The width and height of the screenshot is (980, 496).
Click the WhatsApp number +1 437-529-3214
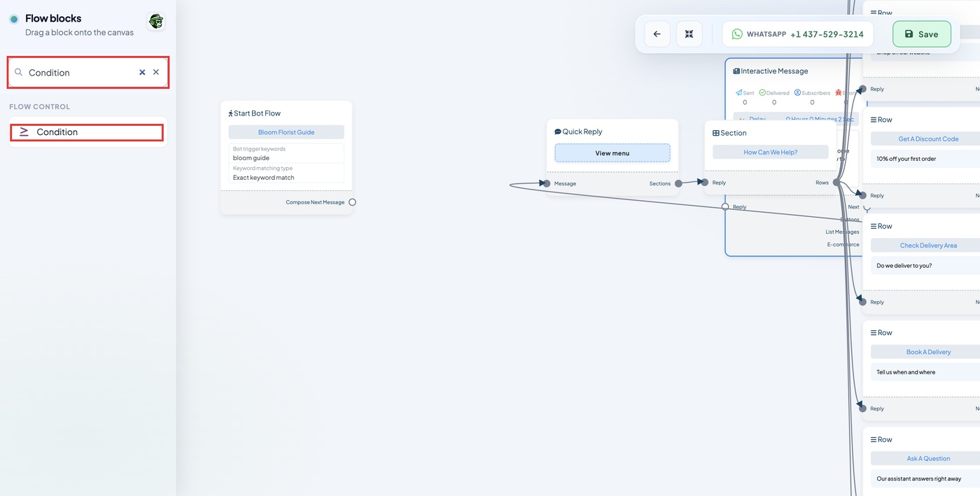(827, 34)
